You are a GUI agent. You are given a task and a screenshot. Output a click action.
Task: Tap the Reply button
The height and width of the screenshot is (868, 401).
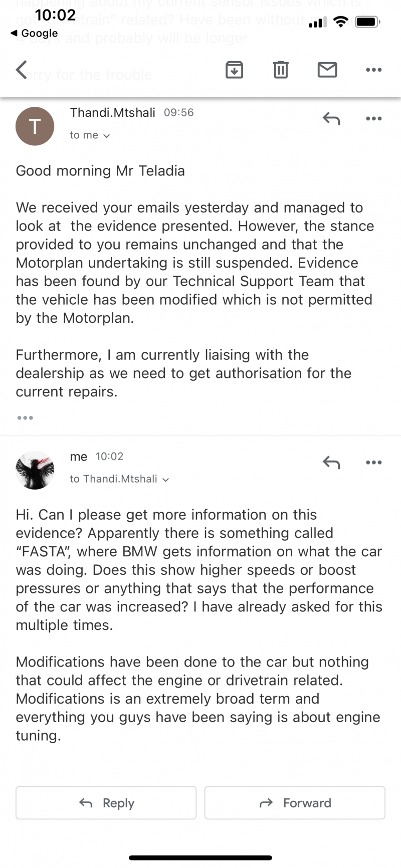click(x=106, y=803)
